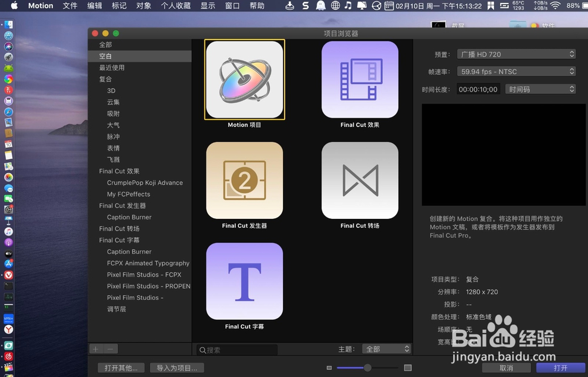
Task: Open the 文件 menu
Action: tap(70, 6)
